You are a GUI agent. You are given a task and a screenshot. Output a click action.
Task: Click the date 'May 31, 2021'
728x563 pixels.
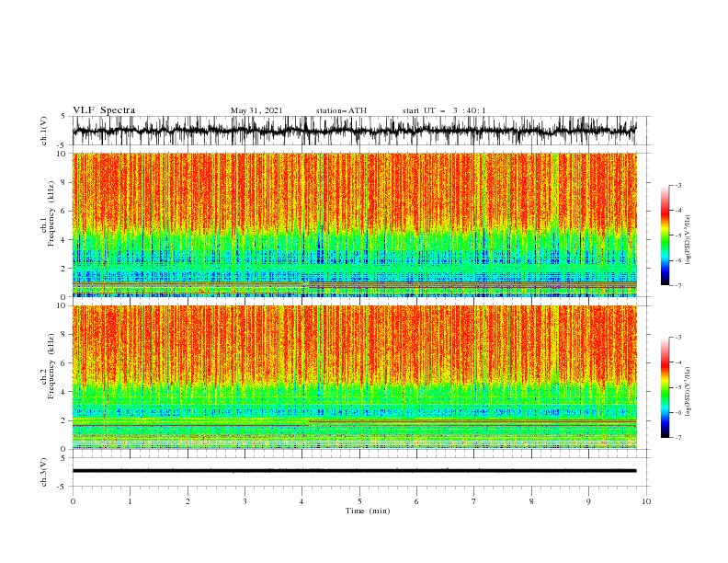256,110
